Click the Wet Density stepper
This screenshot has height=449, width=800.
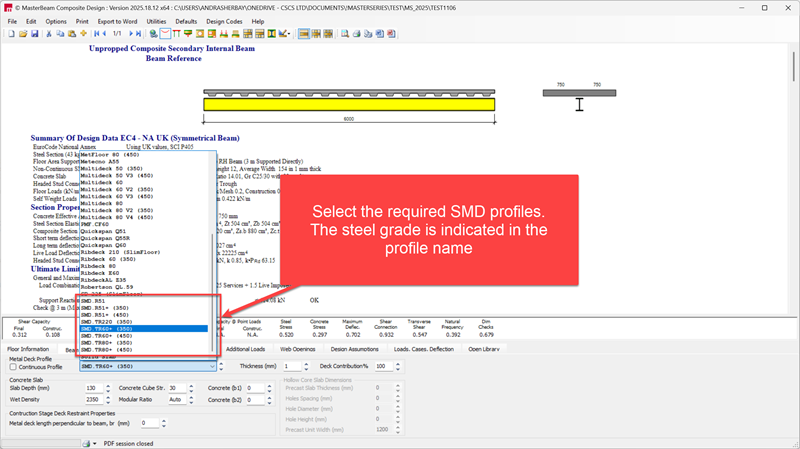pos(108,400)
